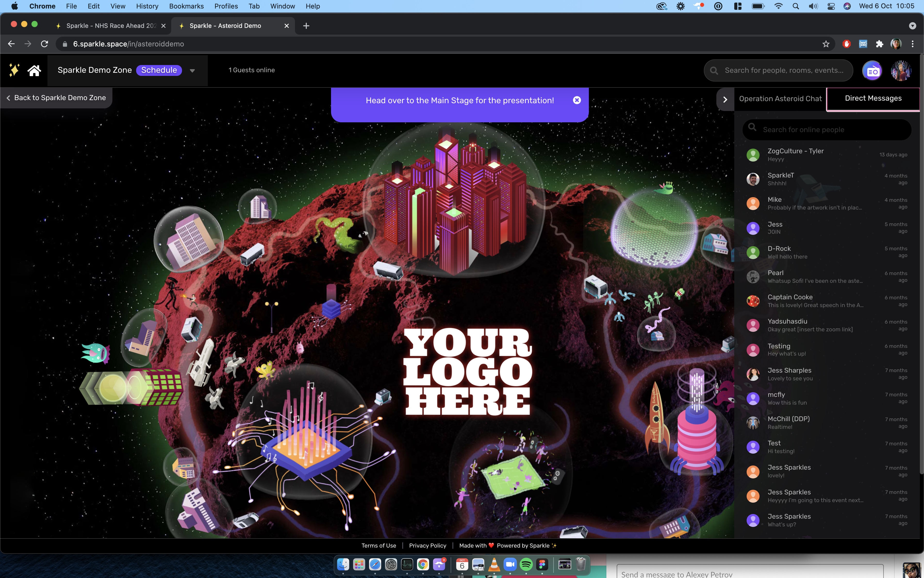Open 'Test' Hi testing! thread
This screenshot has height=578, width=924.
[827, 447]
